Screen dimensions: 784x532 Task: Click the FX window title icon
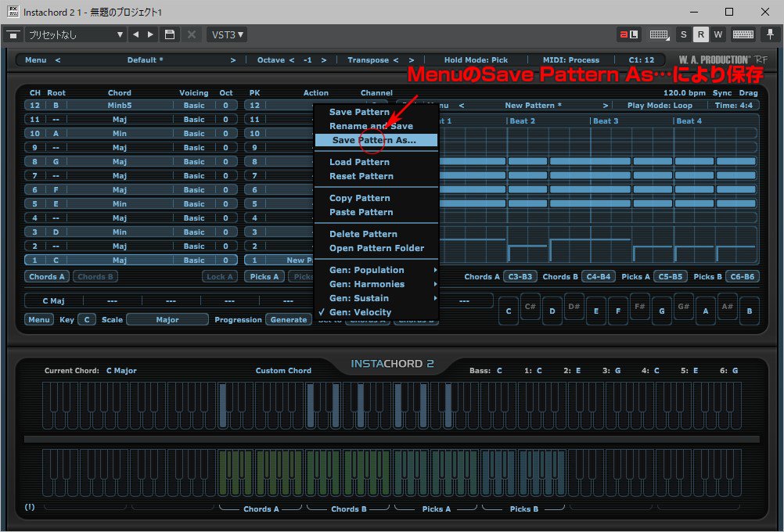click(x=13, y=12)
